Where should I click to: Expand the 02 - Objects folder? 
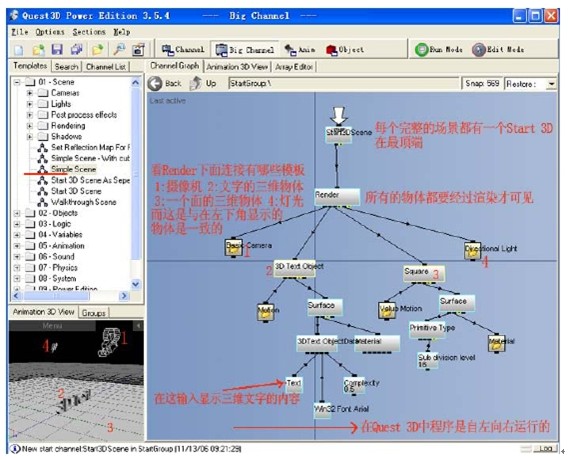[x=17, y=213]
